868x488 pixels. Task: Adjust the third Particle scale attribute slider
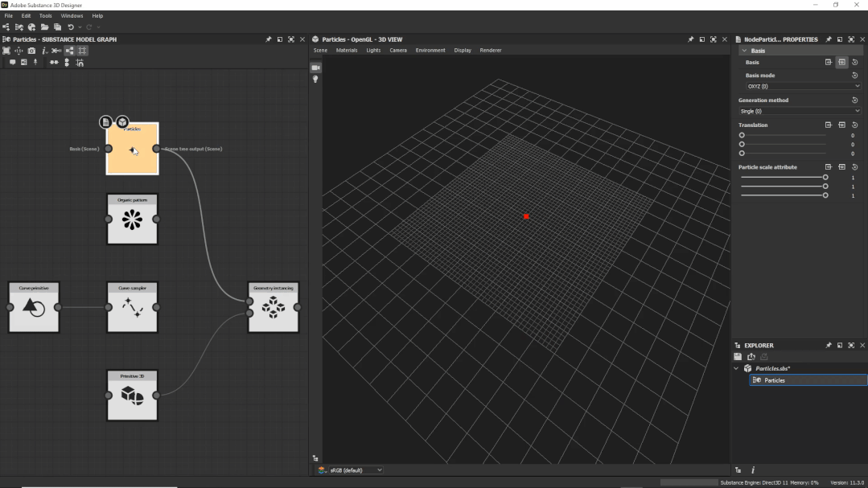point(784,195)
